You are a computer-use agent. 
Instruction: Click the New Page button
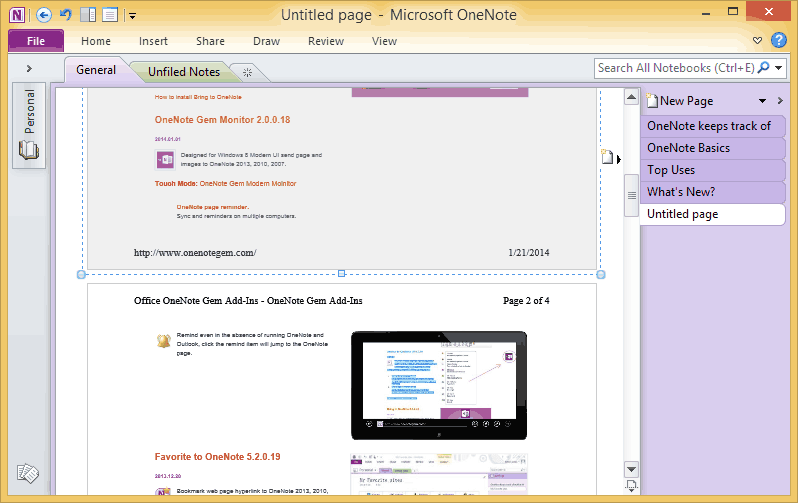tap(680, 101)
